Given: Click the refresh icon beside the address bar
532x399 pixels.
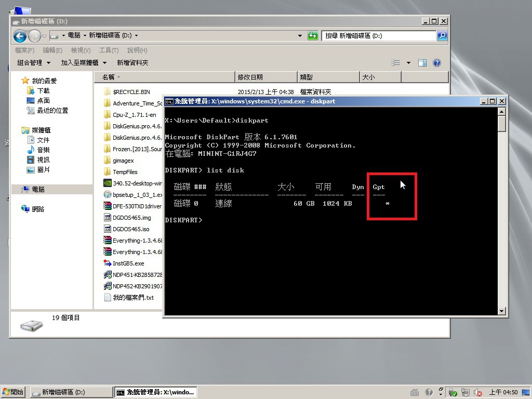Looking at the screenshot, I should (313, 36).
